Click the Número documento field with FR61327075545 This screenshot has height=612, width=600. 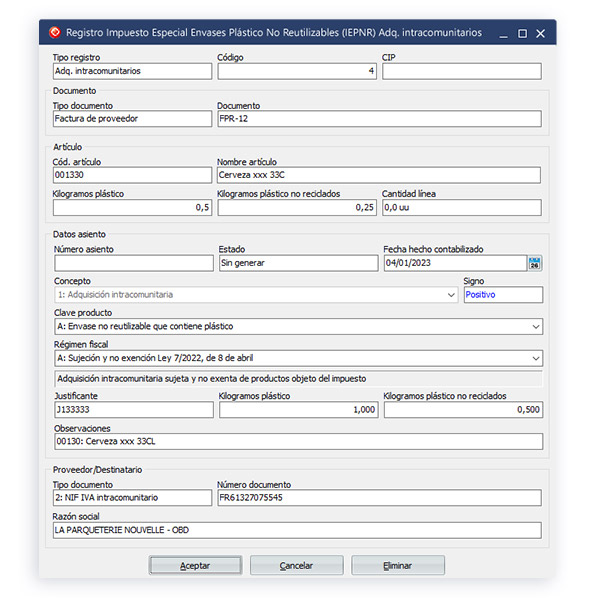pyautogui.click(x=378, y=498)
